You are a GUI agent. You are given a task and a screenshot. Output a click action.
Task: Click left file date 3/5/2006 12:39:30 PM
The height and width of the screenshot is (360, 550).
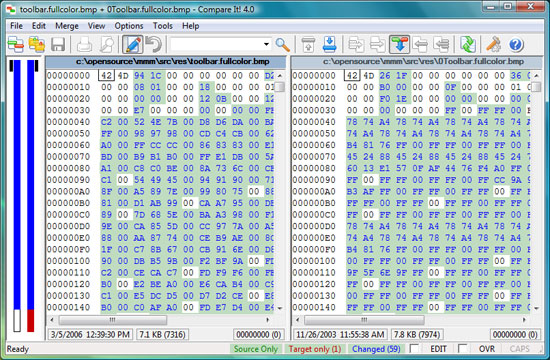pos(90,334)
